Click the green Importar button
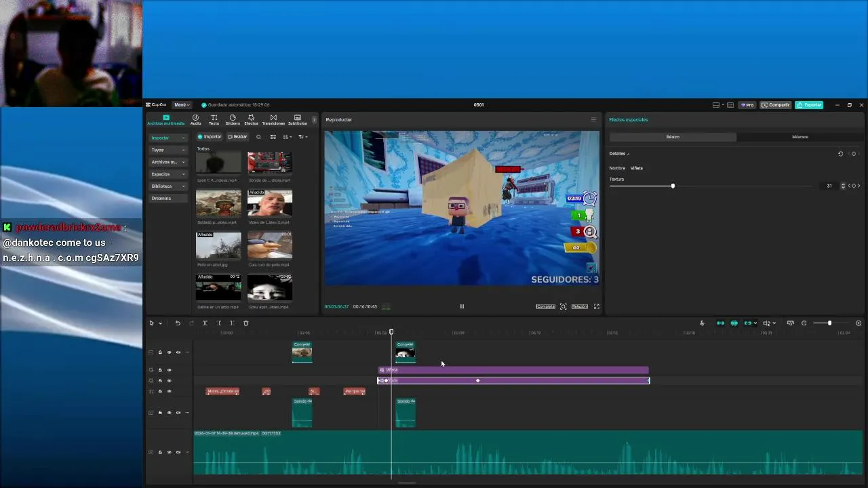 pyautogui.click(x=210, y=137)
